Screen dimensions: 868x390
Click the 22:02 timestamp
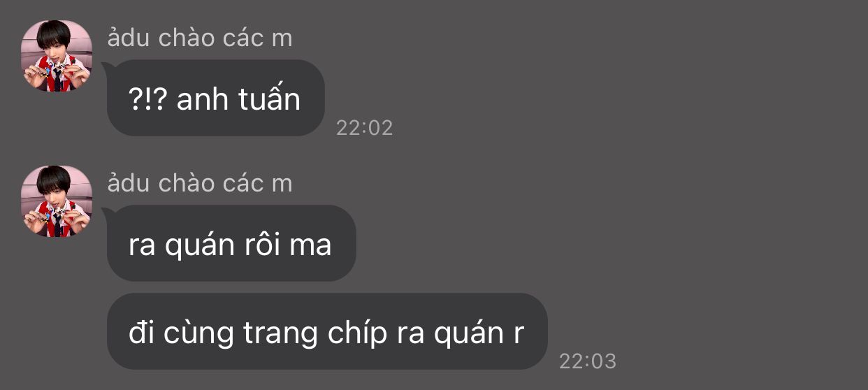click(x=364, y=128)
